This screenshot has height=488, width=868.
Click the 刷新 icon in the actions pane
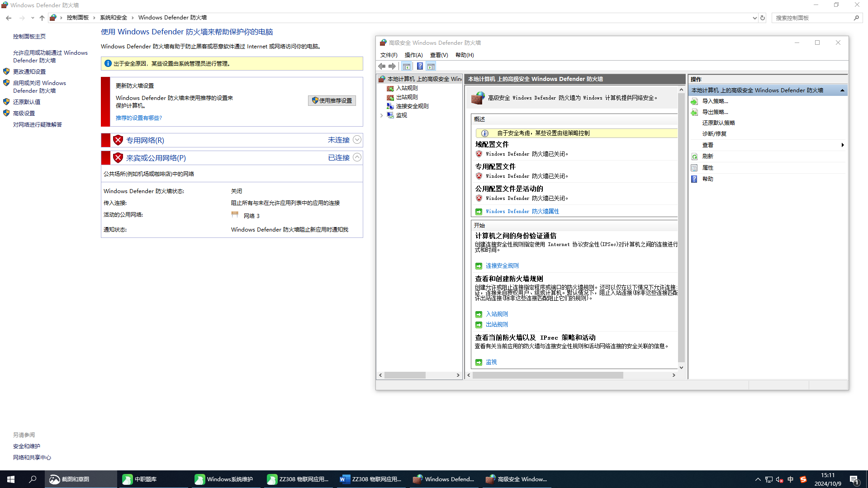click(694, 156)
